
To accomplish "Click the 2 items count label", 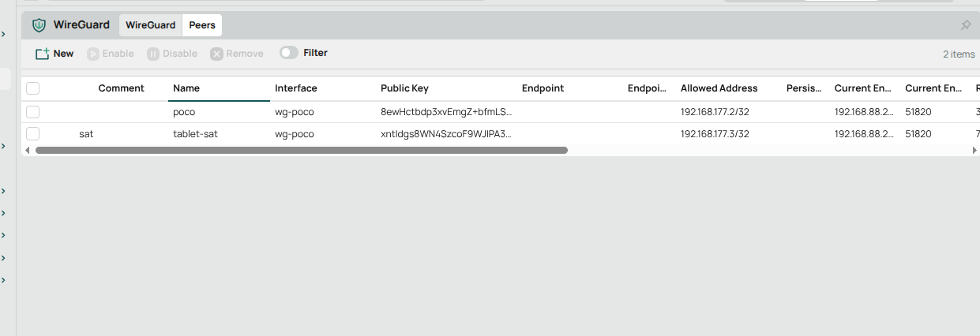I will point(959,54).
